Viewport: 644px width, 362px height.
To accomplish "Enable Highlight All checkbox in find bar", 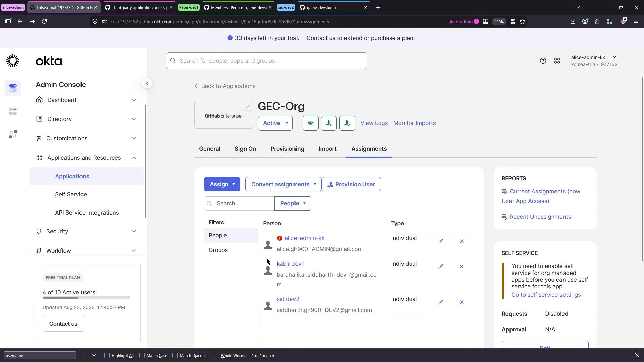I will pyautogui.click(x=107, y=355).
